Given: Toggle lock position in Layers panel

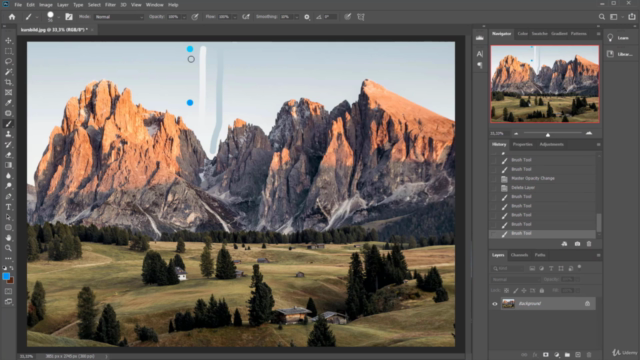Looking at the screenshot, I should [x=524, y=291].
